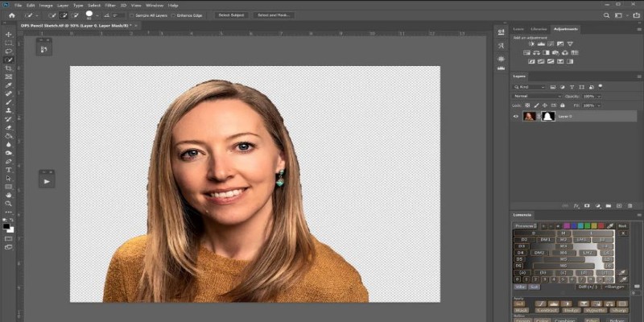This screenshot has height=322, width=644.
Task: Enable the Enhance Edge checkbox
Action: pos(175,15)
